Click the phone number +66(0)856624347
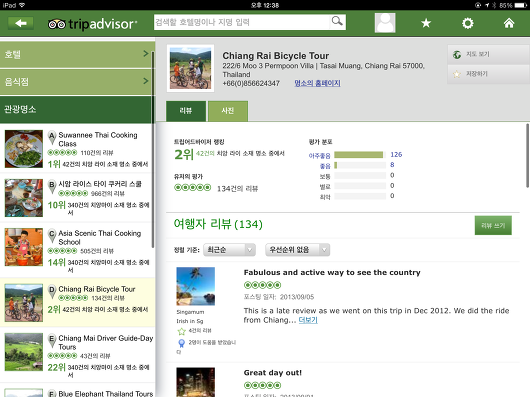The height and width of the screenshot is (397, 530). point(251,83)
